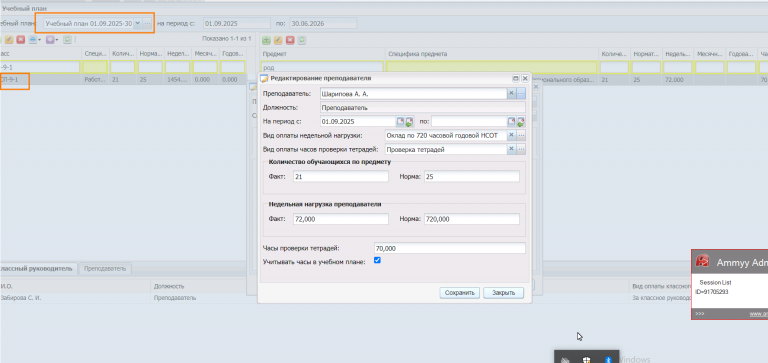Click the Закрыть button
This screenshot has height=363, width=768.
(504, 293)
